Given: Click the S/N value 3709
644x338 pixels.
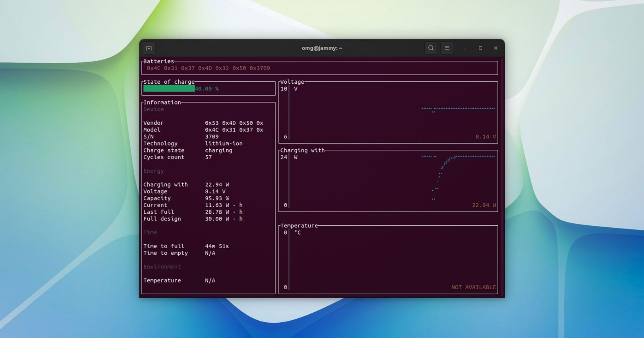Looking at the screenshot, I should [212, 137].
